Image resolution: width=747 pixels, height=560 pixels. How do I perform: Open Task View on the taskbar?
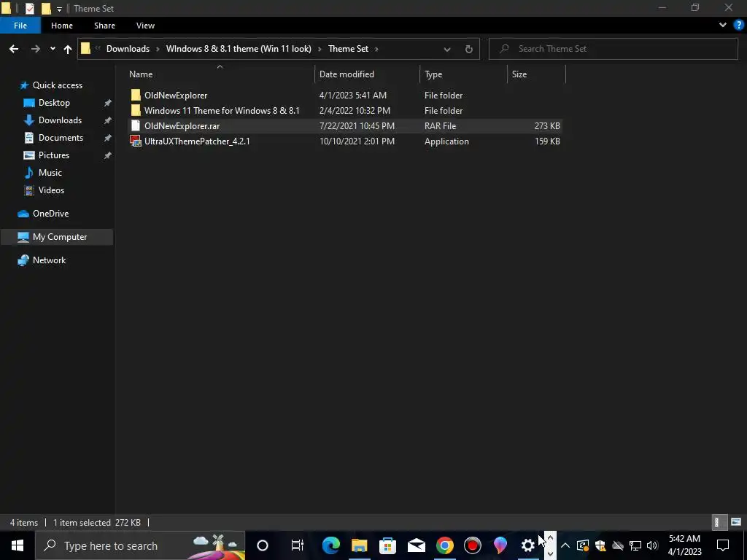click(x=298, y=545)
